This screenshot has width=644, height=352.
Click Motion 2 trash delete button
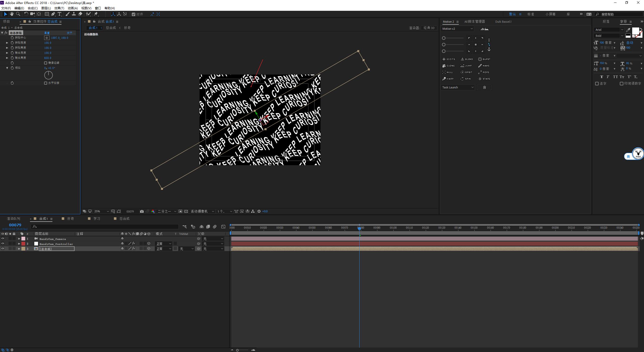[484, 87]
